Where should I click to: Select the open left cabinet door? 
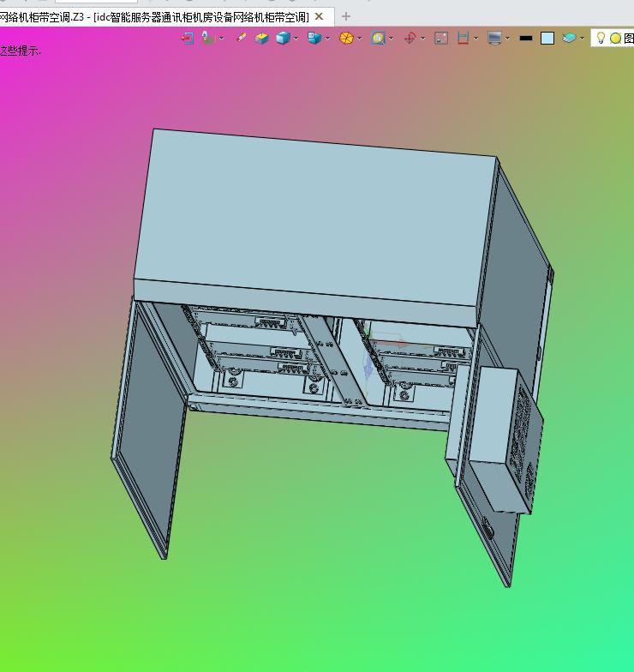(150, 429)
